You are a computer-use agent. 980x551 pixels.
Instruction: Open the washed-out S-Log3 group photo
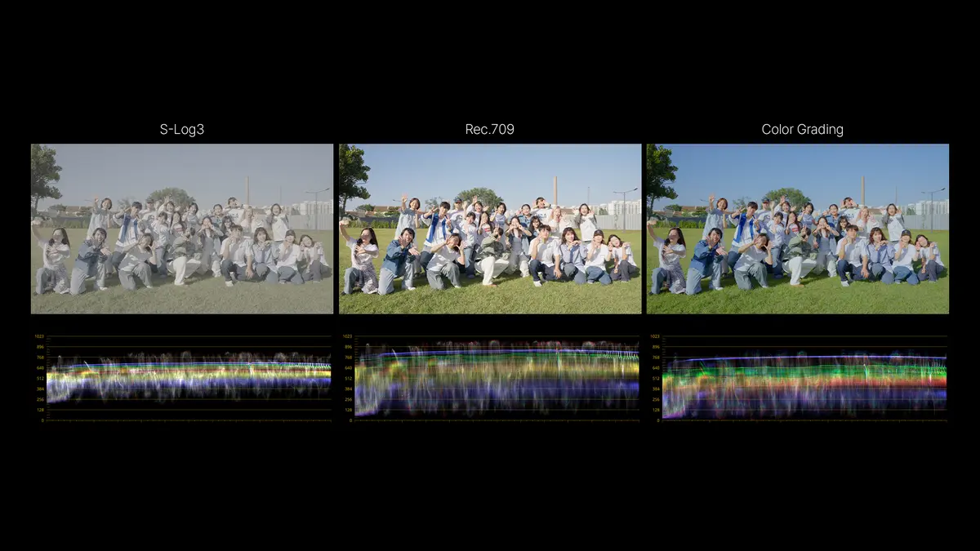[182, 229]
